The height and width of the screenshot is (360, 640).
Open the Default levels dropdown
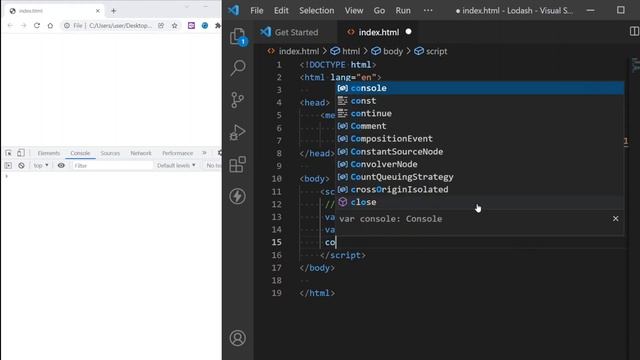tap(176, 165)
